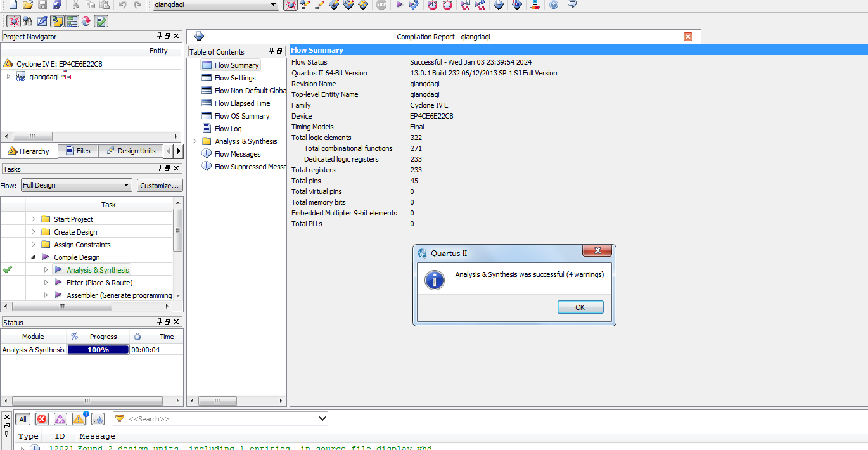Click the Message column header

pyautogui.click(x=97, y=436)
